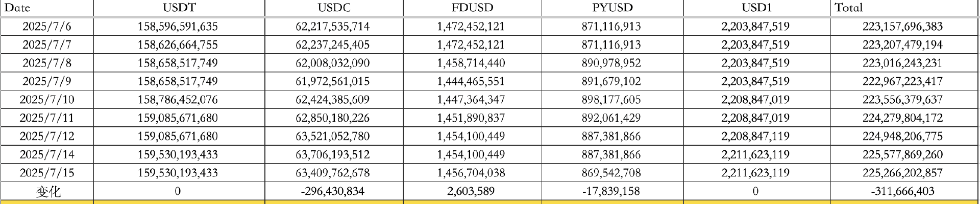Select PYUSD value 898,177,605
The width and height of the screenshot is (980, 204).
coord(612,100)
